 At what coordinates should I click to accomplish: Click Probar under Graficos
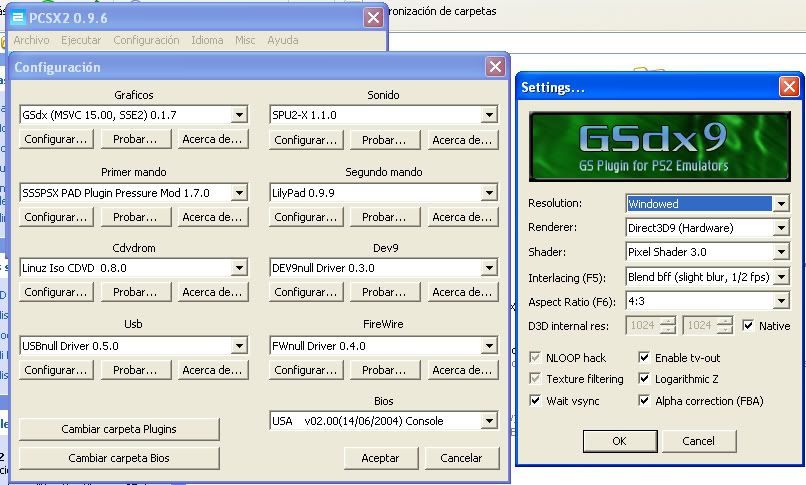[x=135, y=139]
